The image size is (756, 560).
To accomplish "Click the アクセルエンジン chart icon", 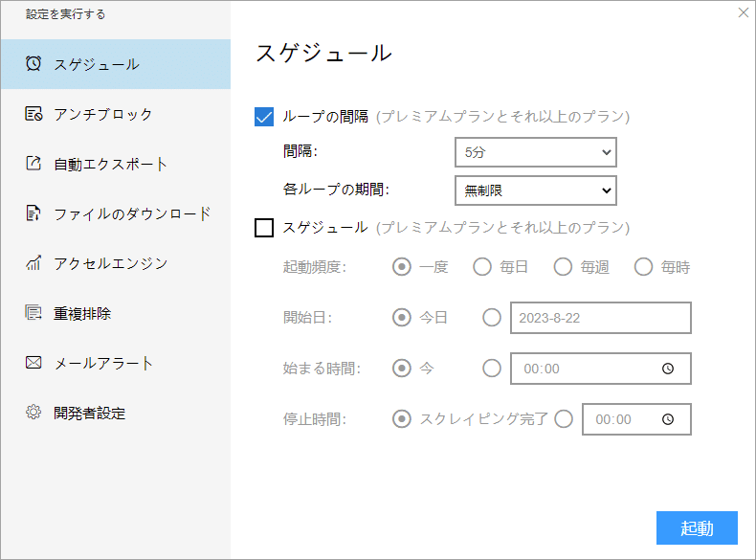I will (x=33, y=263).
